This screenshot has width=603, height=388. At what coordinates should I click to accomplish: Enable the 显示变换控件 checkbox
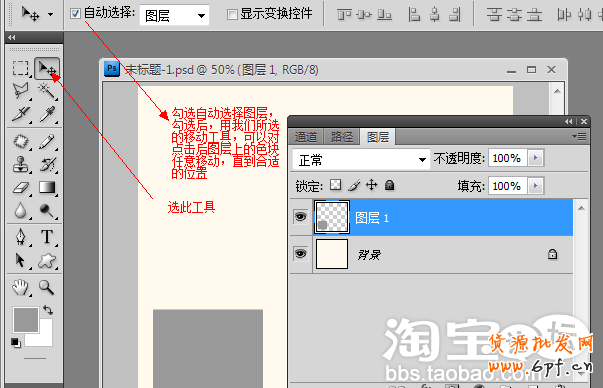click(232, 15)
